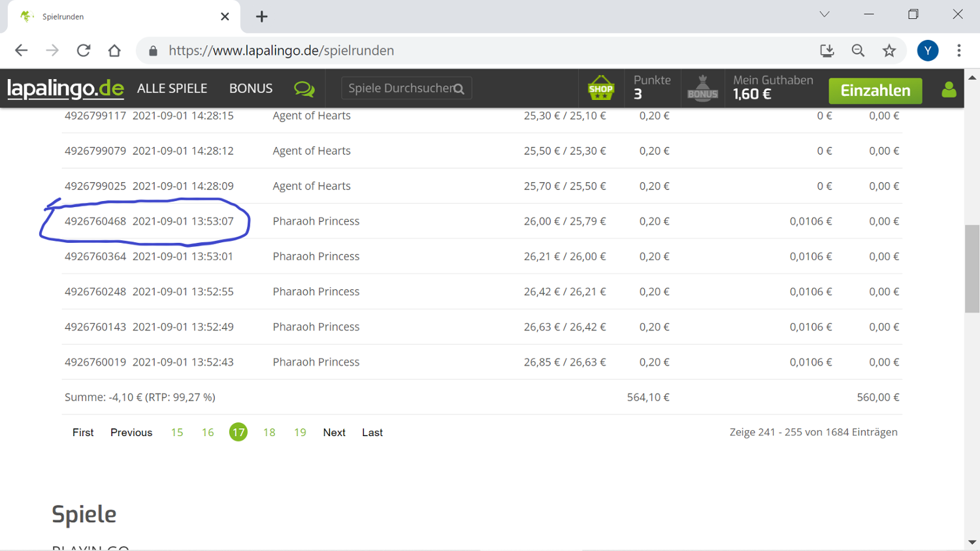This screenshot has height=551, width=980.
Task: Open the green SHOP basket icon
Action: [x=600, y=88]
